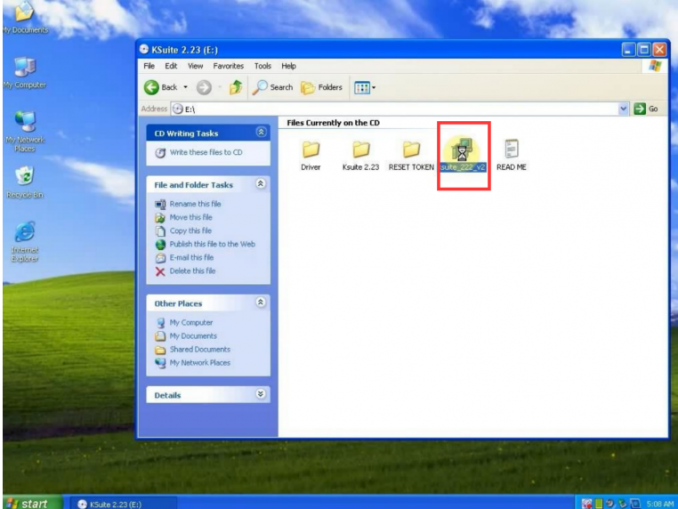Collapse the File and Folder Tasks panel
The height and width of the screenshot is (509, 678).
pyautogui.click(x=261, y=184)
